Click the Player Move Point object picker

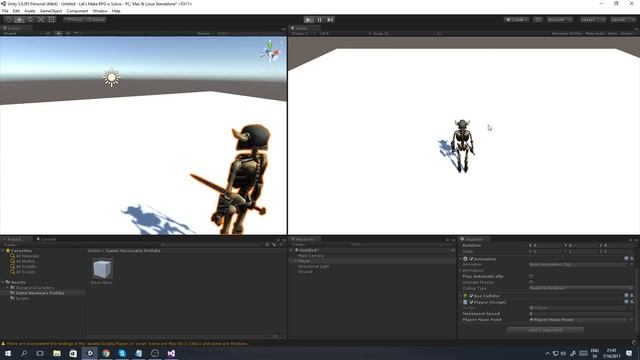pos(632,320)
